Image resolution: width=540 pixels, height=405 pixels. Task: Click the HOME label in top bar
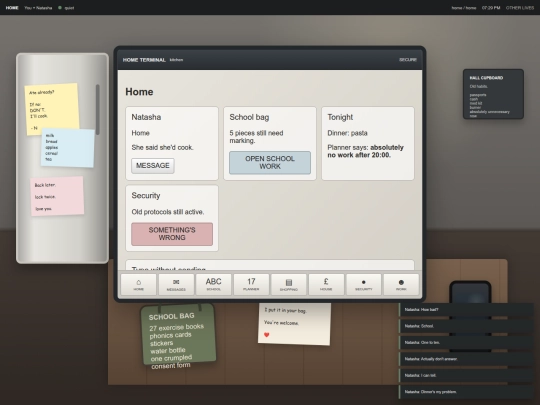tap(12, 8)
